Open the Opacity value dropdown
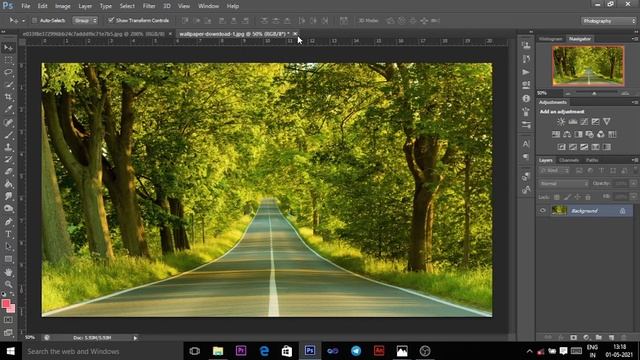640x360 pixels. coord(633,184)
